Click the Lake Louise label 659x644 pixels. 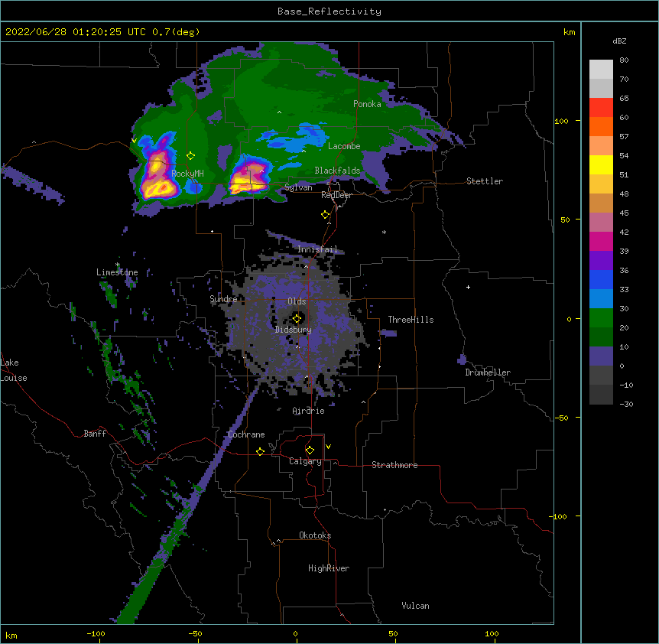coord(14,370)
